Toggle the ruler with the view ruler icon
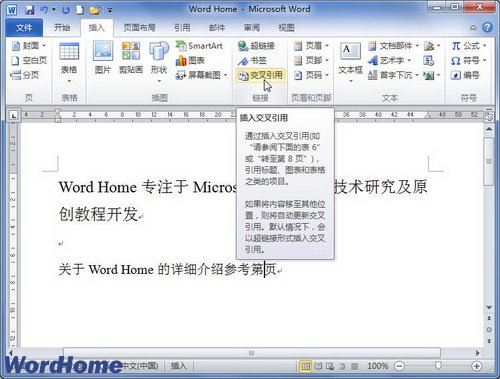Screen dimensions: 500x379 pos(489,116)
